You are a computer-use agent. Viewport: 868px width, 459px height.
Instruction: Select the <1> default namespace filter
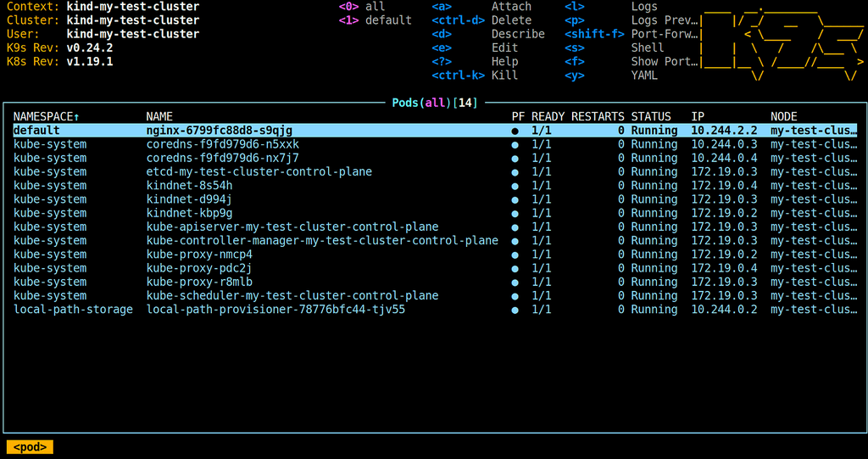point(375,20)
